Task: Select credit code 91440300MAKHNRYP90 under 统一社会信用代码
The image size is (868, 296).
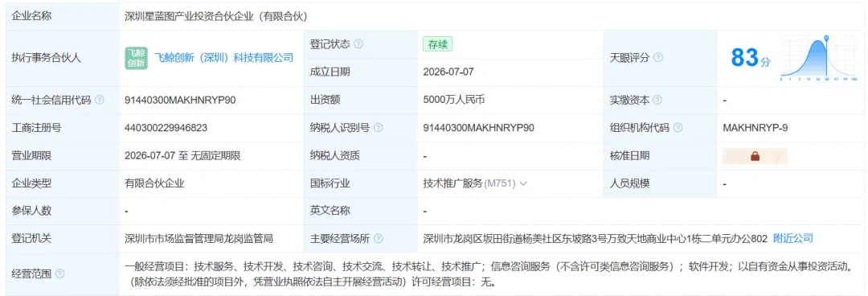Action: 181,101
